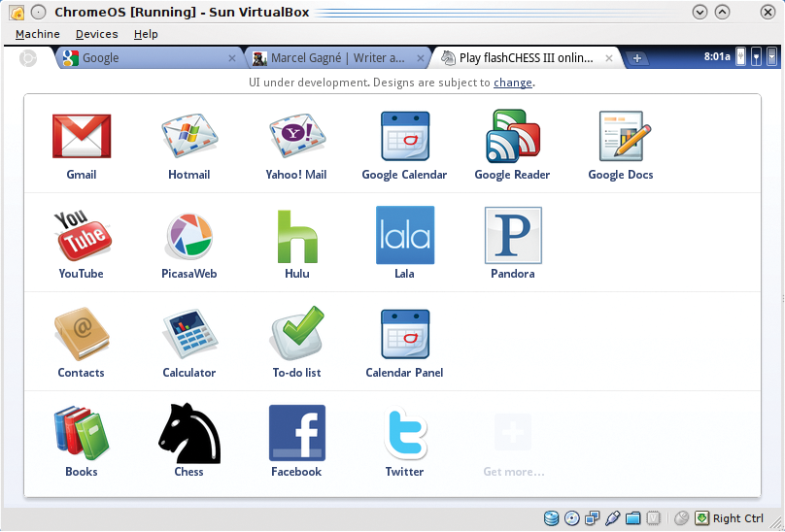
Task: Open the To-do list checkmark icon
Action: 297,333
